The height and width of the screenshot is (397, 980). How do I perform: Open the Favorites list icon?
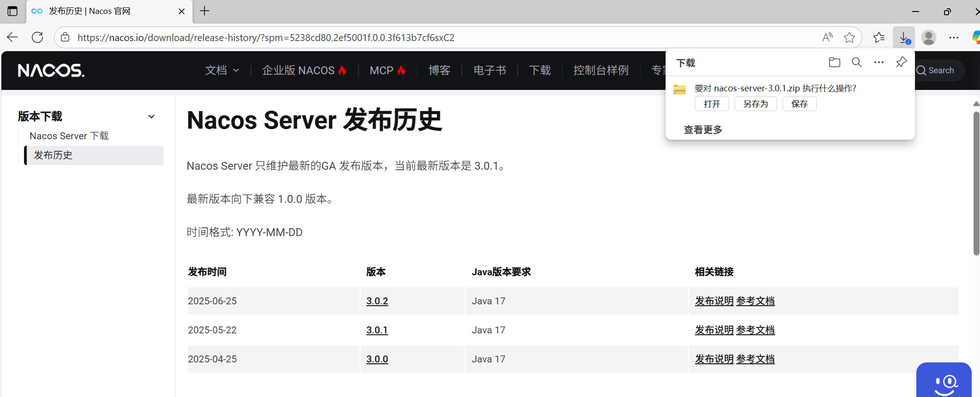coord(879,37)
